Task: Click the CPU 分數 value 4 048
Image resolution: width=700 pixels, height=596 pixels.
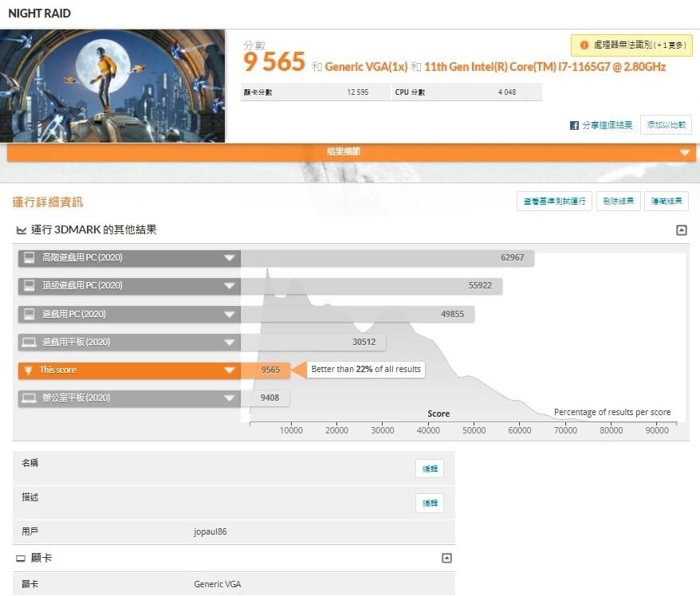Action: [x=507, y=92]
